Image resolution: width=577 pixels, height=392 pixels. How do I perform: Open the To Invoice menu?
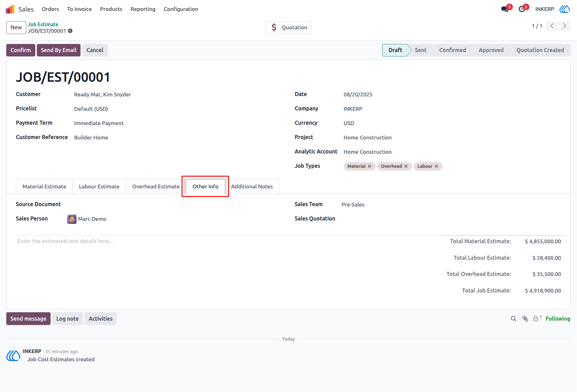click(x=79, y=9)
